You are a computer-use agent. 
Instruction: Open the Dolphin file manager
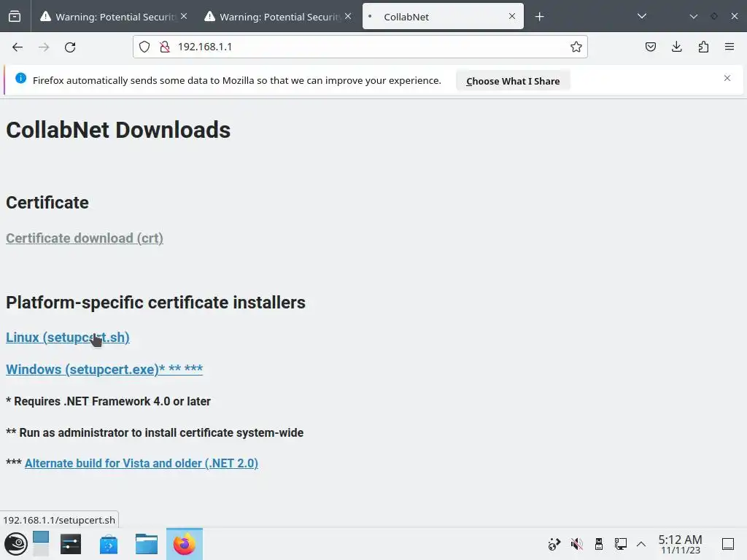point(146,544)
